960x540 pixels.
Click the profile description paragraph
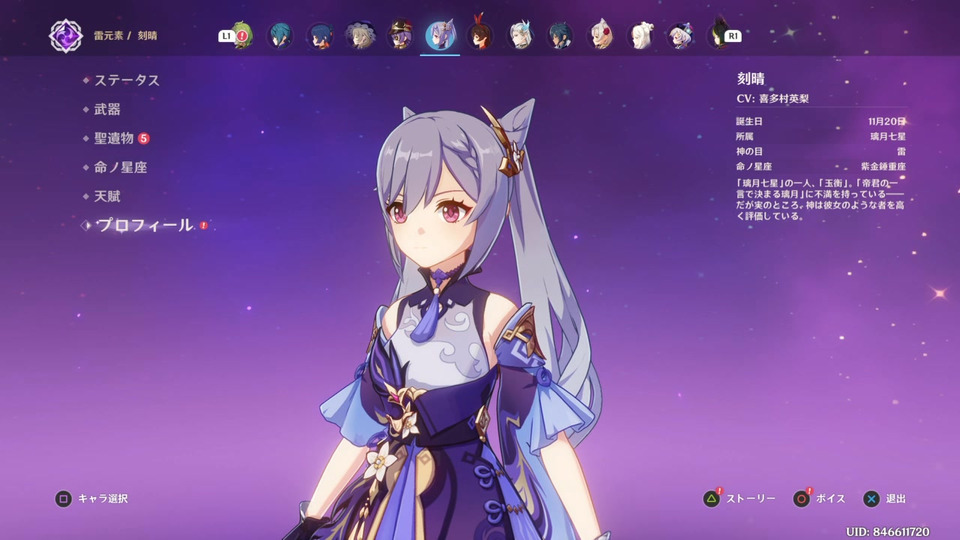click(820, 200)
